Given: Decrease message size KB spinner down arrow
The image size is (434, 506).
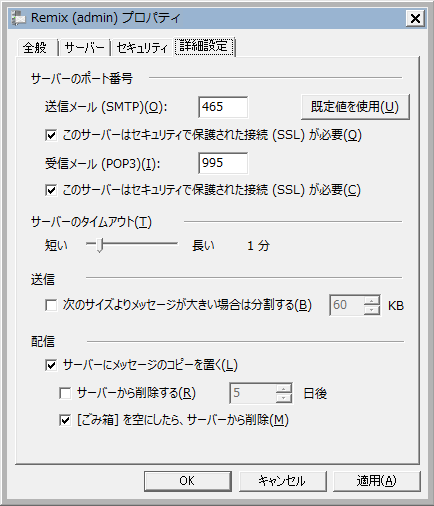Looking at the screenshot, I should (371, 310).
